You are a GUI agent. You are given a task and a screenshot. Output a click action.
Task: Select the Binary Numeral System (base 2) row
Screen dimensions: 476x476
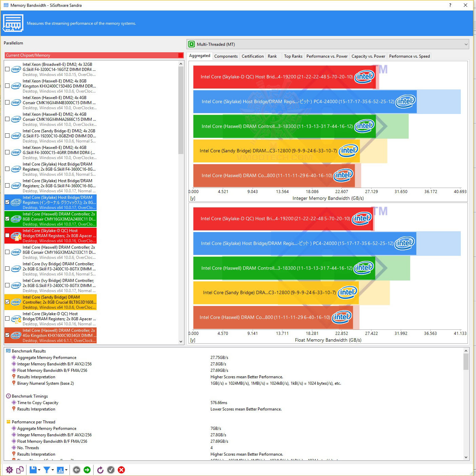pyautogui.click(x=45, y=383)
